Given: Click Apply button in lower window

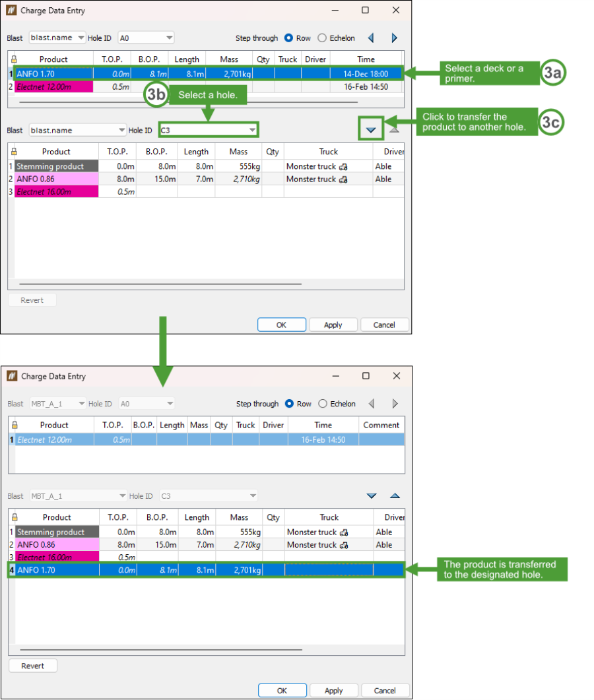Looking at the screenshot, I should pos(333,691).
